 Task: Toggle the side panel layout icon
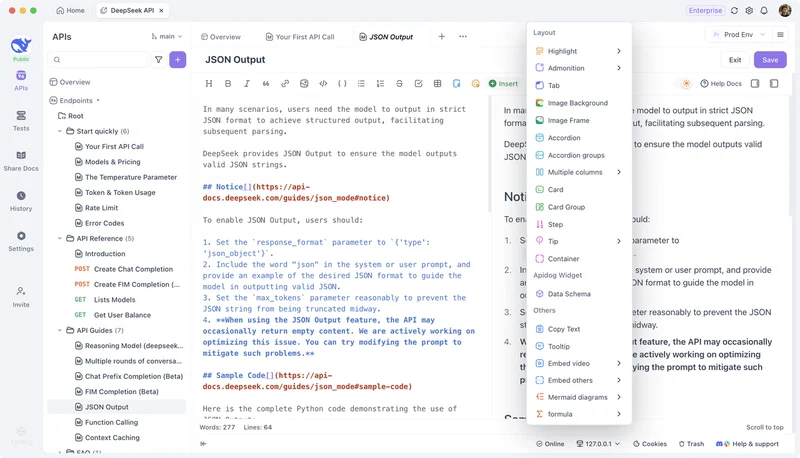tap(774, 84)
